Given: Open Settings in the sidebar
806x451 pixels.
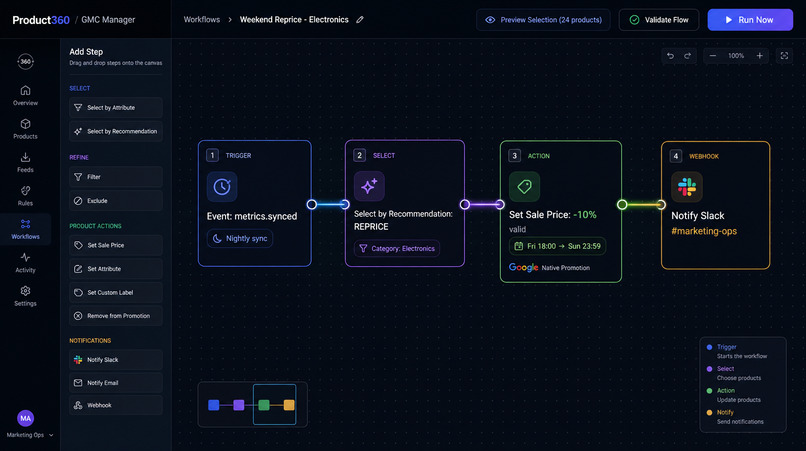Looking at the screenshot, I should [25, 296].
